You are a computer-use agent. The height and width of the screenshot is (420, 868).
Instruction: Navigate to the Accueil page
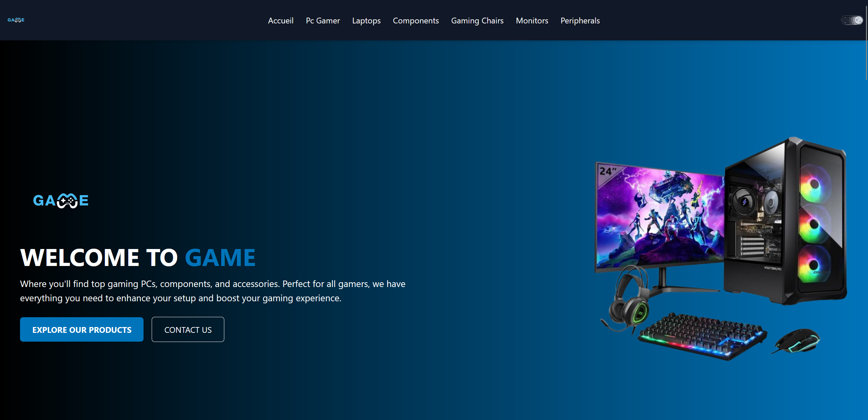pos(281,20)
